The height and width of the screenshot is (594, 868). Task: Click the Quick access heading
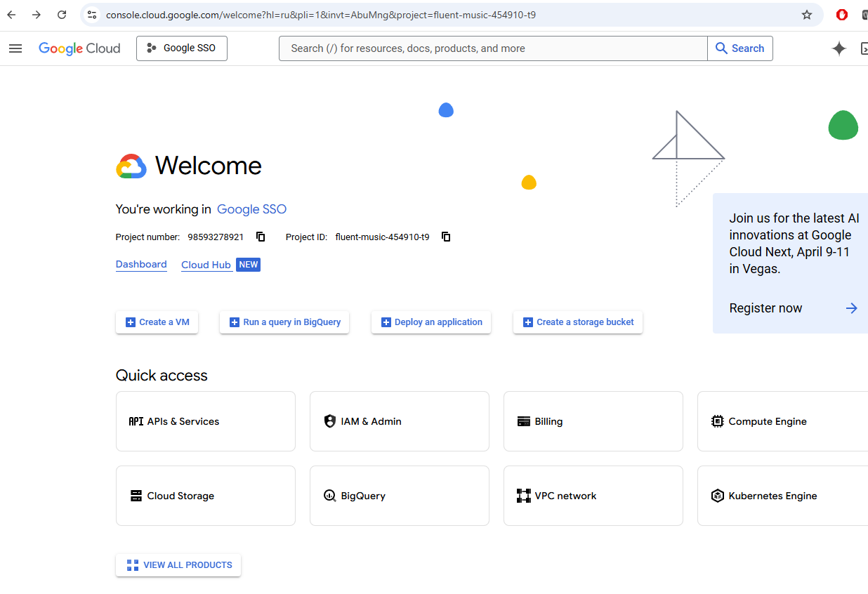click(x=162, y=376)
